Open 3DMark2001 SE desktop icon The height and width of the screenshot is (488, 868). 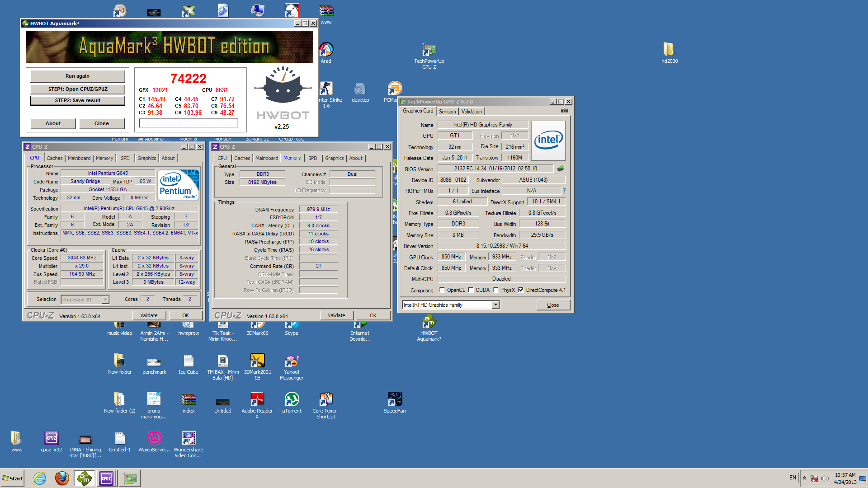point(257,366)
